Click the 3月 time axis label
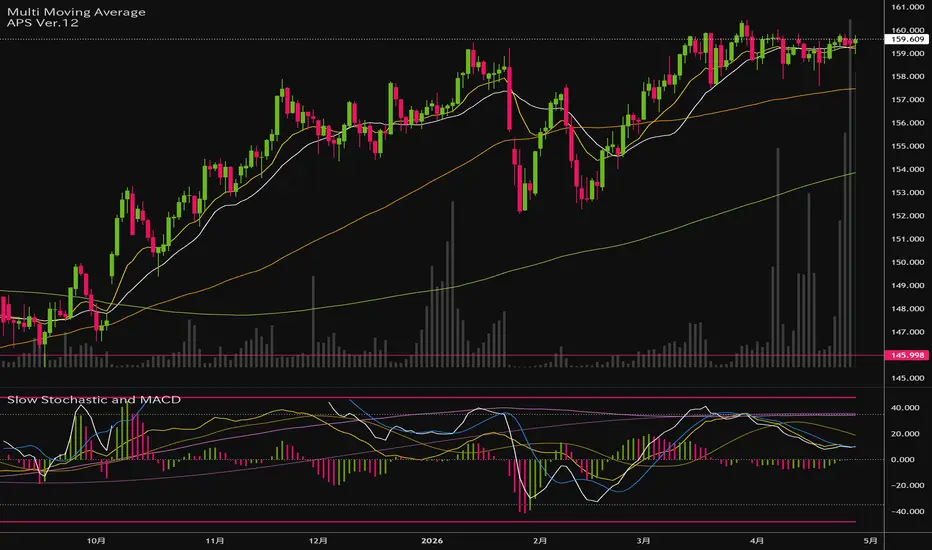The height and width of the screenshot is (550, 932). pos(644,541)
